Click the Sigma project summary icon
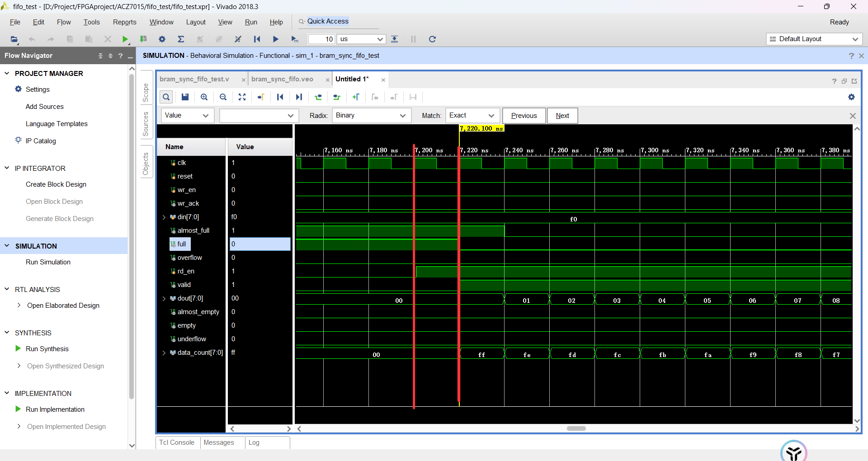Screen dimensions: 868x461 [x=181, y=39]
